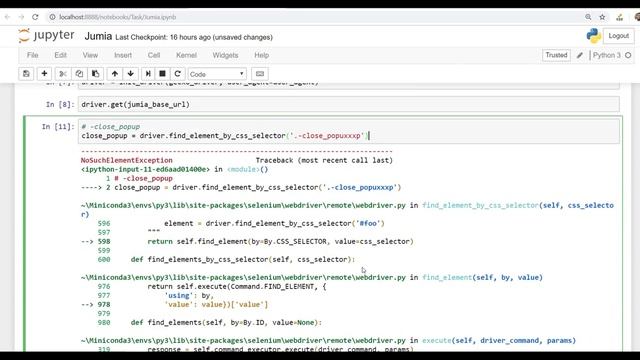Image resolution: width=640 pixels, height=360 pixels.
Task: Click the kernel idle circle indicator
Action: coord(628,55)
